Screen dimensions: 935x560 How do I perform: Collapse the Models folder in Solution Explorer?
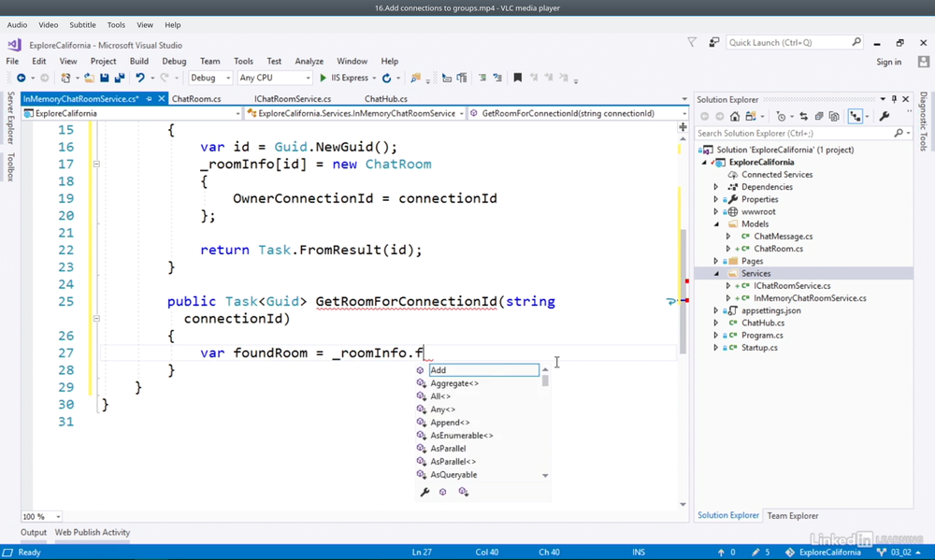click(x=717, y=224)
